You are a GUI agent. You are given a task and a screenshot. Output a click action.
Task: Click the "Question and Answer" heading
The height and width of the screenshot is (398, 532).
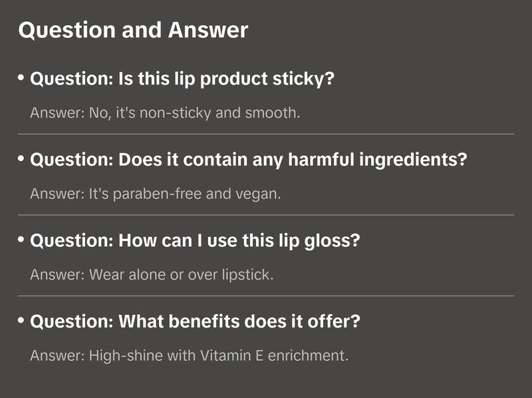tap(133, 31)
